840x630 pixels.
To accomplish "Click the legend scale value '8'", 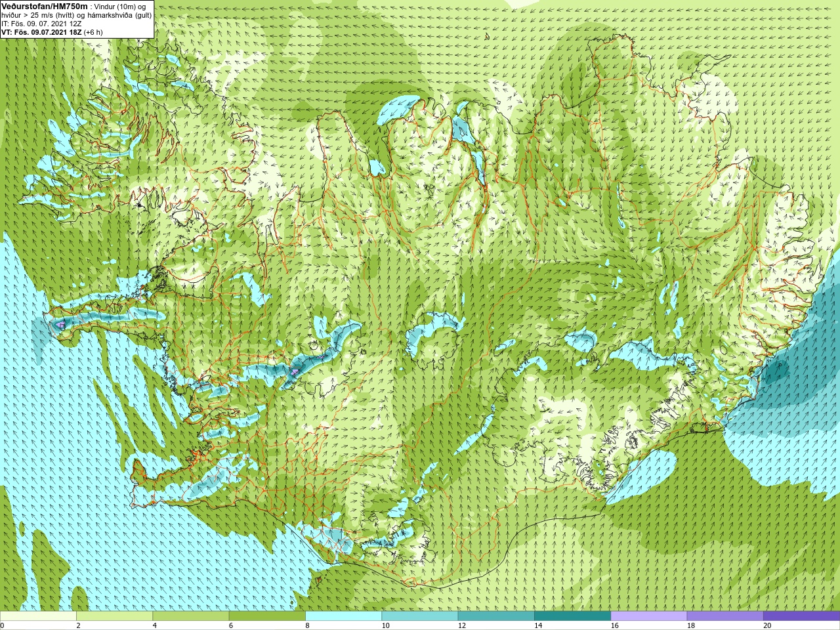I will 307,625.
